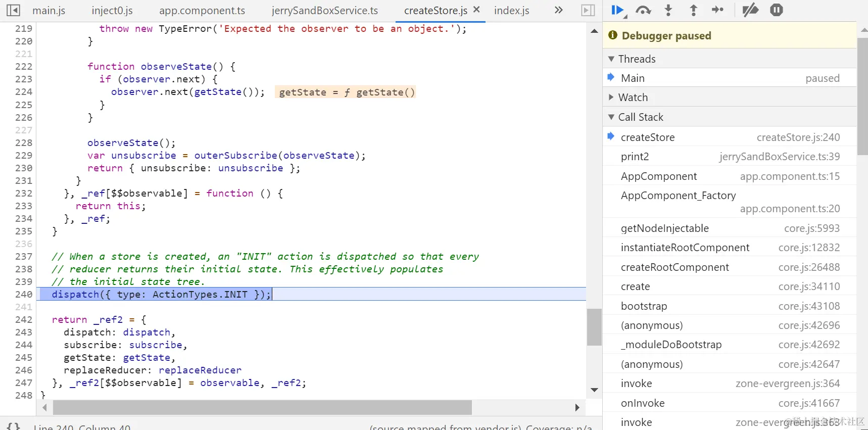Hide the debugger sidebar icon
This screenshot has height=430, width=868.
(588, 10)
